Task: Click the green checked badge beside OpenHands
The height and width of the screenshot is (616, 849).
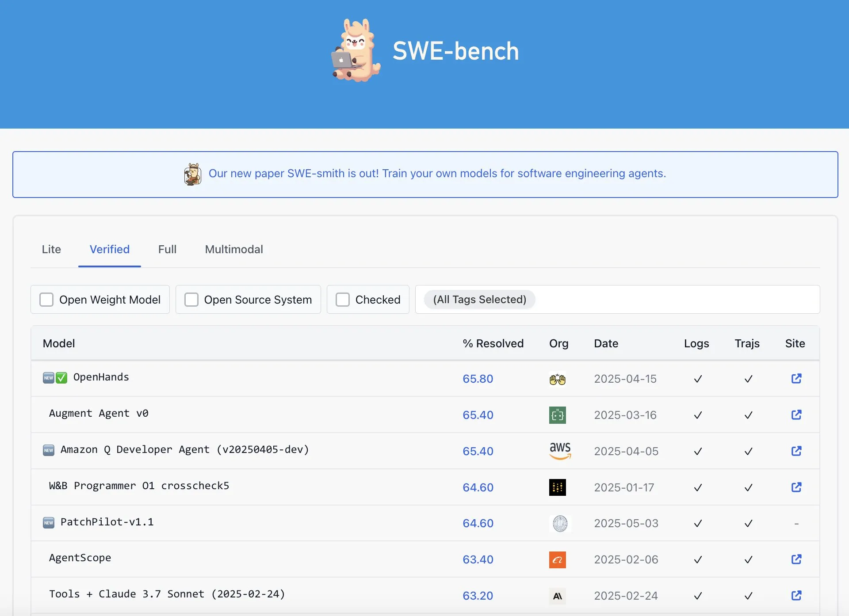Action: [61, 378]
